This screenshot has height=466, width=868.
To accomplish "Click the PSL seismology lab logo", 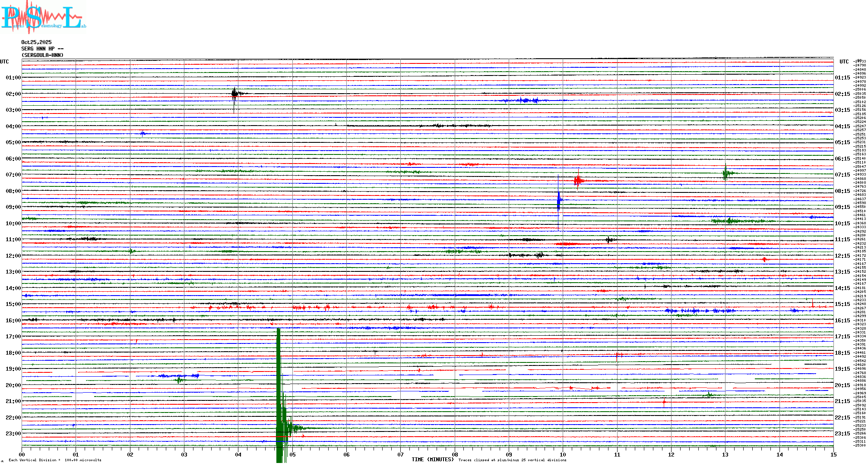I will pyautogui.click(x=43, y=17).
